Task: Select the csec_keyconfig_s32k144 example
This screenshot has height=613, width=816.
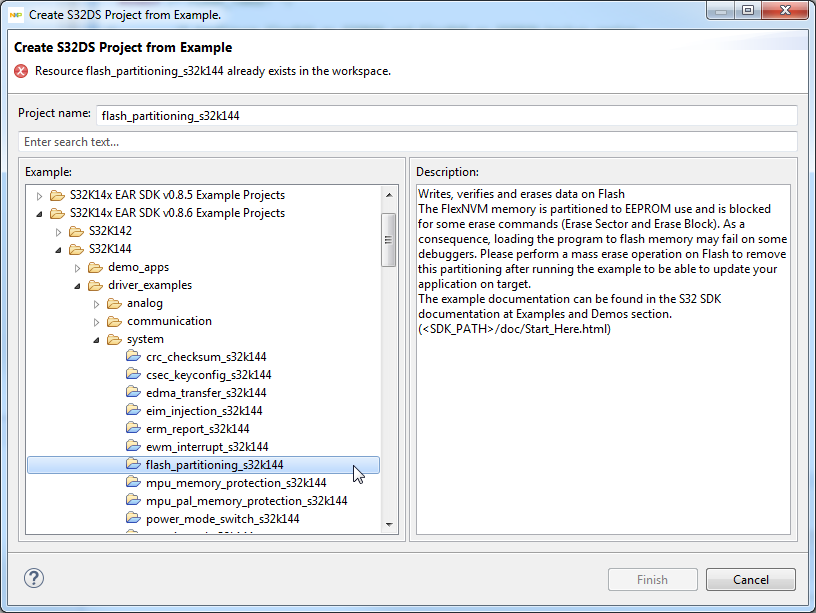Action: point(208,375)
